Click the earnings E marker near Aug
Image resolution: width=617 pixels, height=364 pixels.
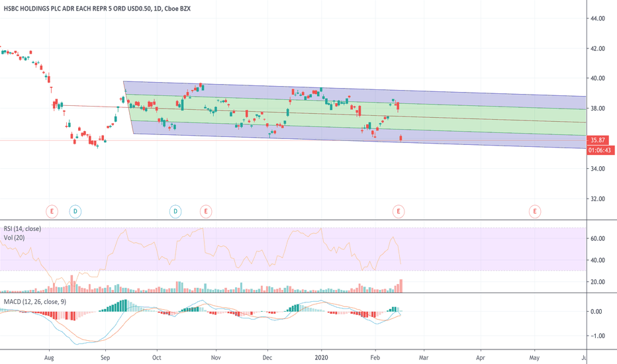(52, 212)
